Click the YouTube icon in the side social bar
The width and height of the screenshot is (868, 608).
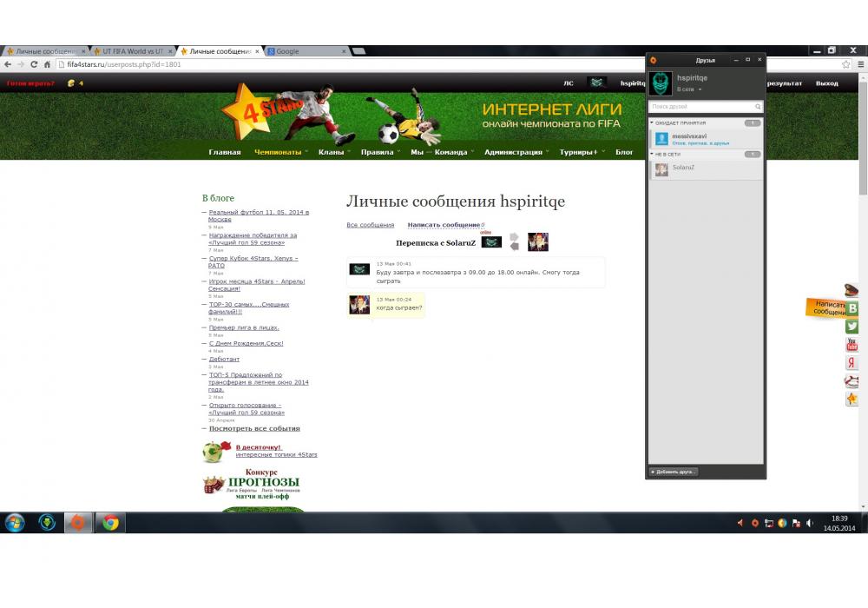click(x=852, y=345)
